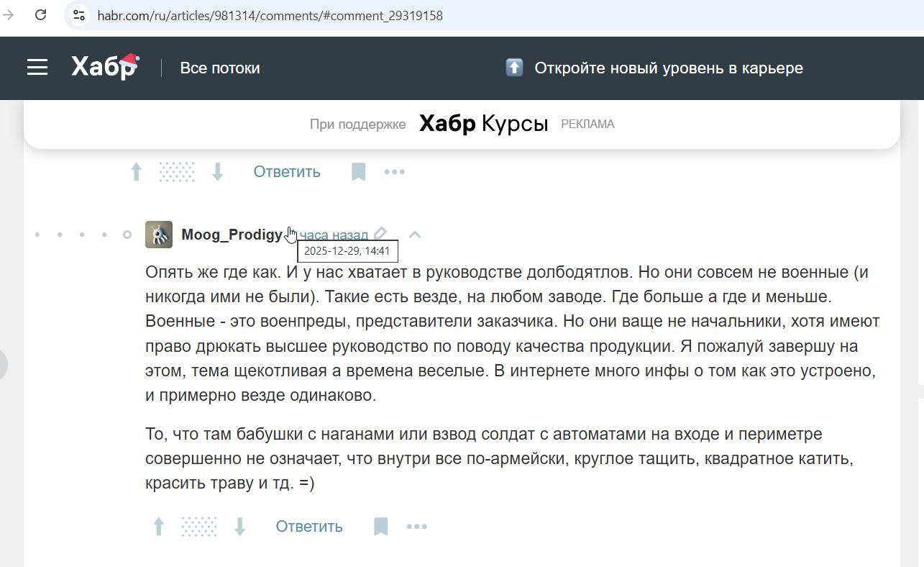Upvote Moog_Prodigy's comment
924x567 pixels.
click(x=158, y=526)
